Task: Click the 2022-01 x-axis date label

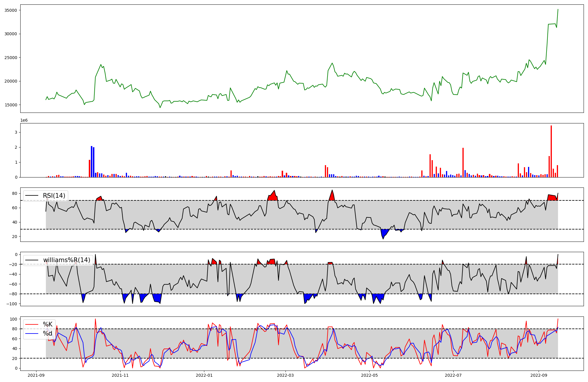Action: (204, 375)
